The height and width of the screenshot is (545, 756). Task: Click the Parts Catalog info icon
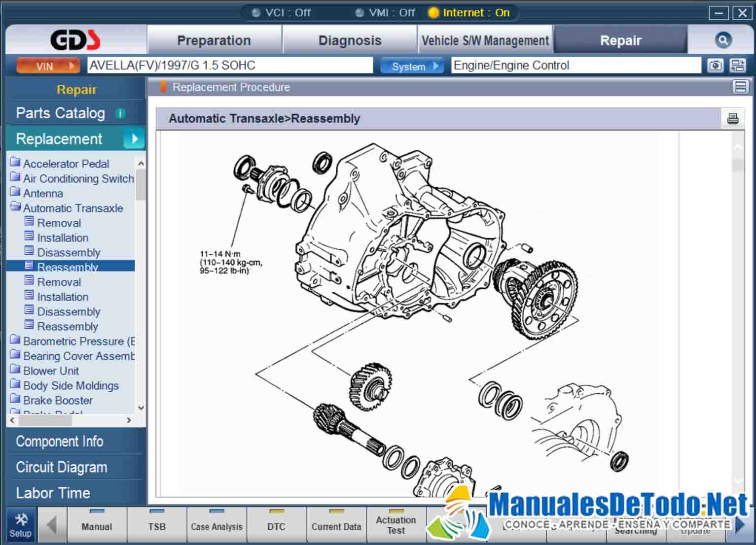(120, 113)
